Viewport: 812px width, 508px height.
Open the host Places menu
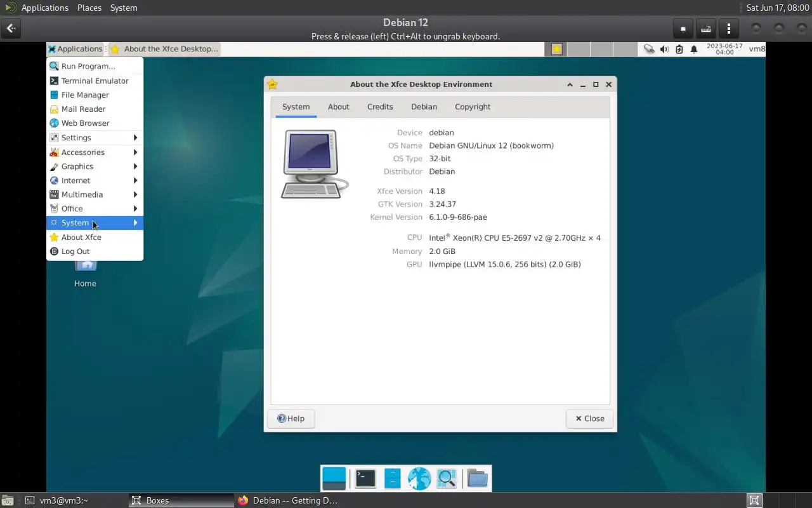pos(89,8)
